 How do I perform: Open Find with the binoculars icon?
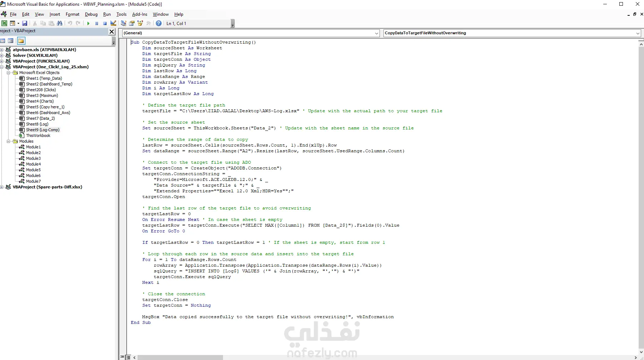tap(60, 23)
